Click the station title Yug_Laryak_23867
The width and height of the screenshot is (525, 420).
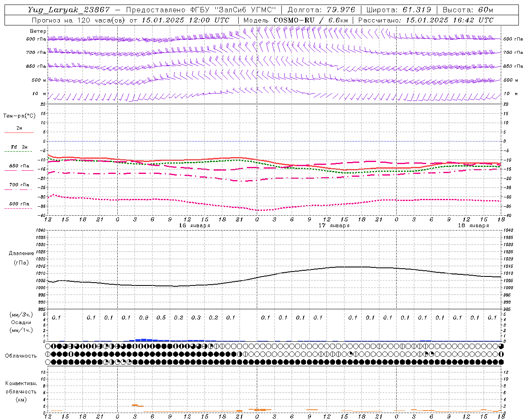[69, 10]
